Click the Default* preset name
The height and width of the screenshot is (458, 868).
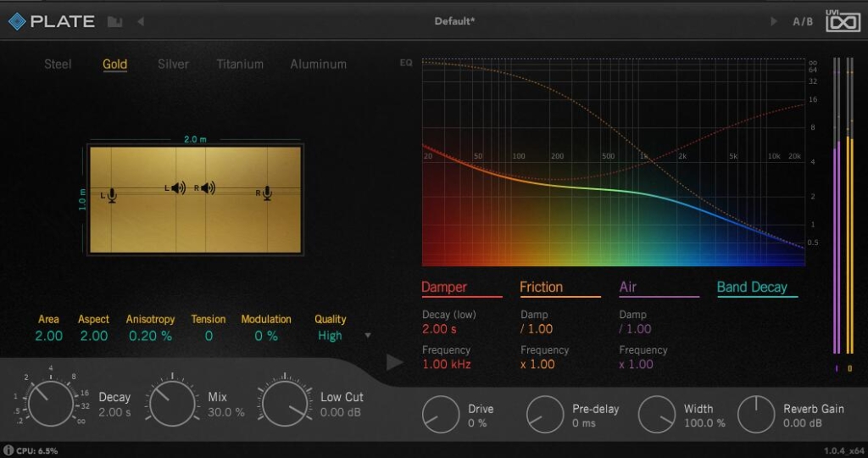pyautogui.click(x=454, y=21)
